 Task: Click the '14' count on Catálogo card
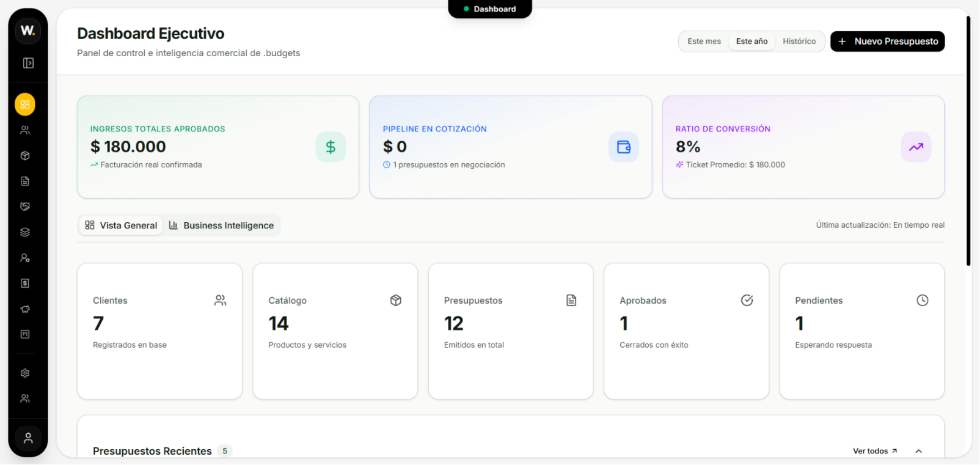[279, 323]
